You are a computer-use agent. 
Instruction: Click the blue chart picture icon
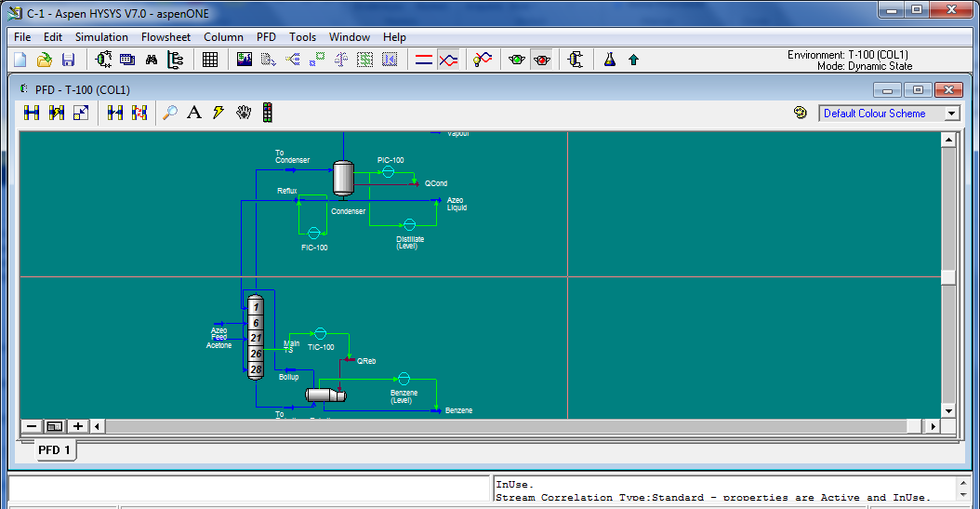pyautogui.click(x=245, y=60)
